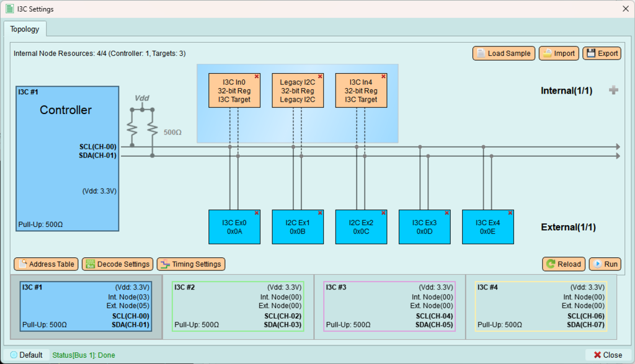Run the I3C bus configuration

click(x=605, y=264)
